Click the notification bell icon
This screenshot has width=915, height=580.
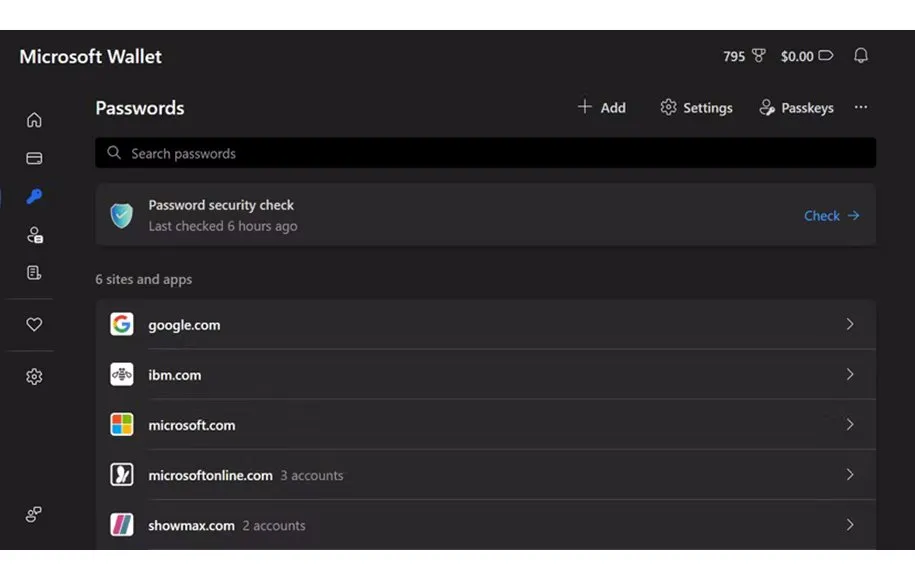pyautogui.click(x=860, y=56)
